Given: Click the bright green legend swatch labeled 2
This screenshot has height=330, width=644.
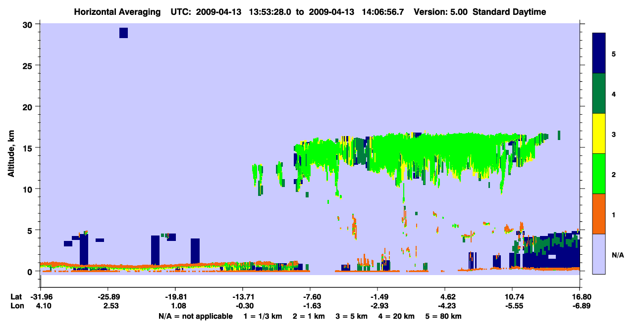Looking at the screenshot, I should (x=599, y=174).
